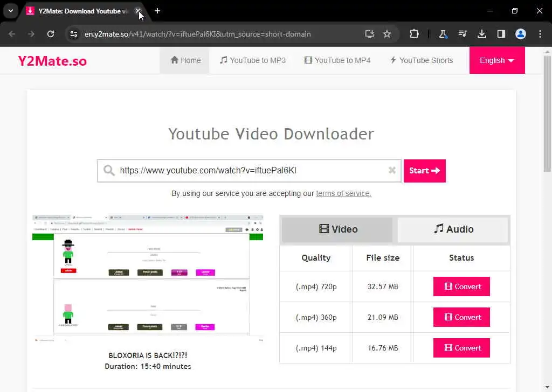Open a new browser tab
The width and height of the screenshot is (552, 392).
click(x=157, y=11)
